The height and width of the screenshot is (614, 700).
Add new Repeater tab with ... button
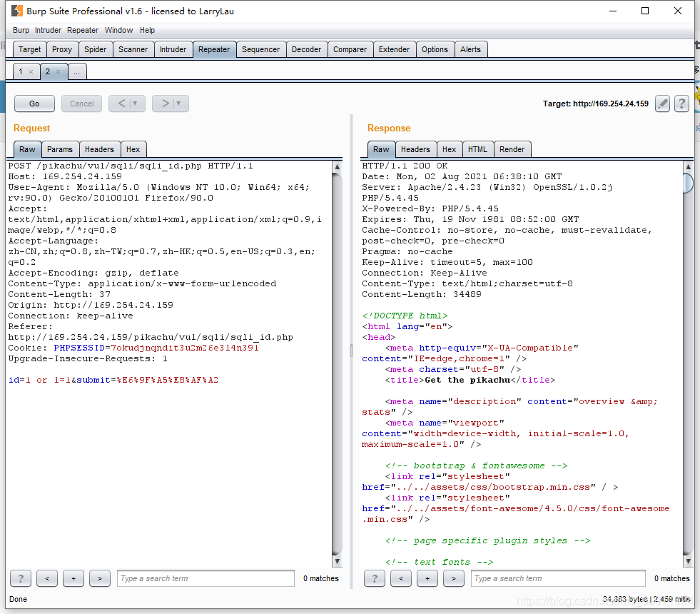coord(77,71)
